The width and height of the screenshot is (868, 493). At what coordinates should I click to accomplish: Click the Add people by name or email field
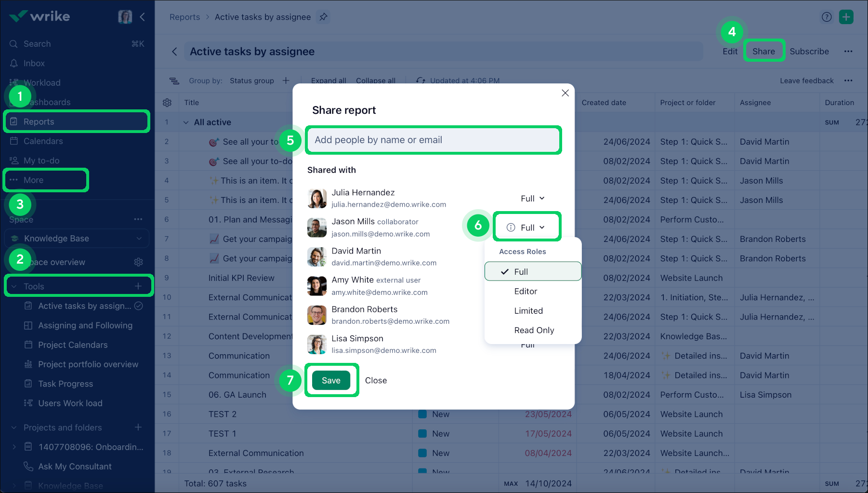point(433,140)
